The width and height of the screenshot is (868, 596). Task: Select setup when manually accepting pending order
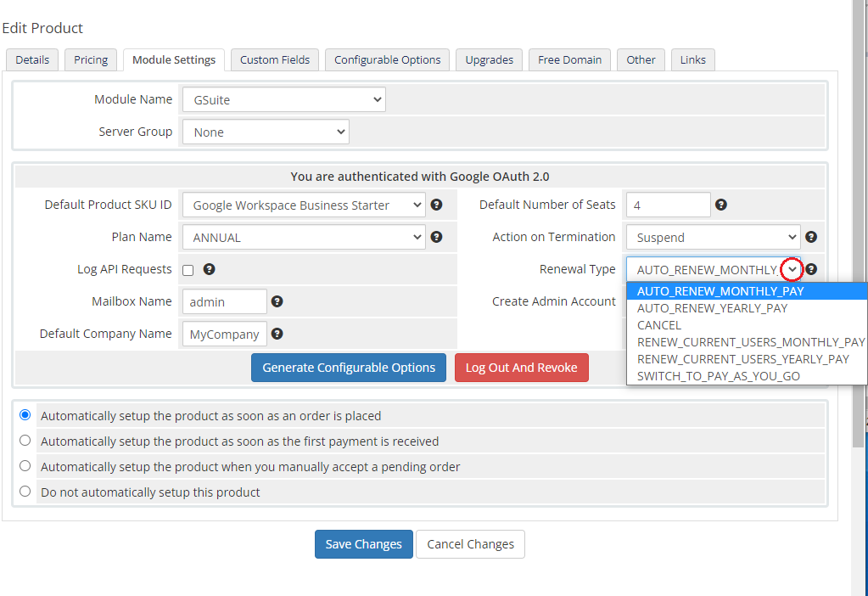pos(25,466)
